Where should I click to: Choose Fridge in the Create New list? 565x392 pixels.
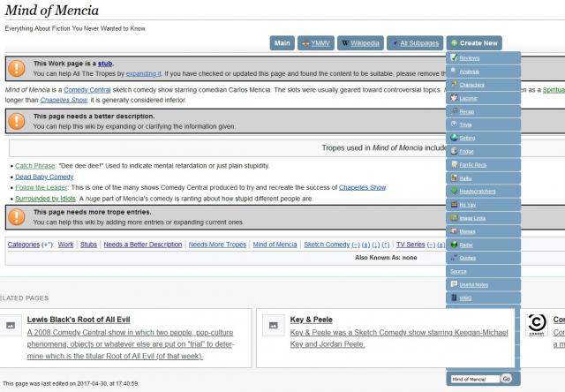pyautogui.click(x=466, y=151)
